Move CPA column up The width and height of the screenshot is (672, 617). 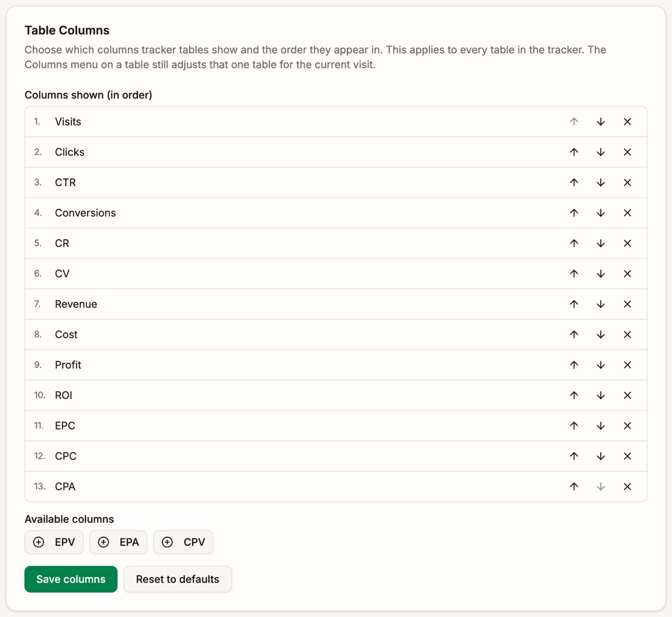pos(574,486)
